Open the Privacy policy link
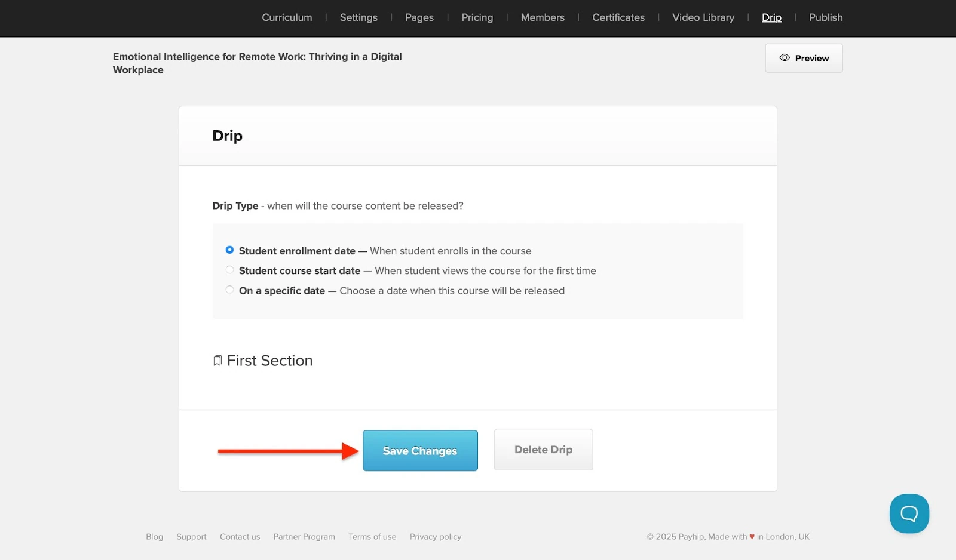The width and height of the screenshot is (956, 560). pyautogui.click(x=436, y=537)
